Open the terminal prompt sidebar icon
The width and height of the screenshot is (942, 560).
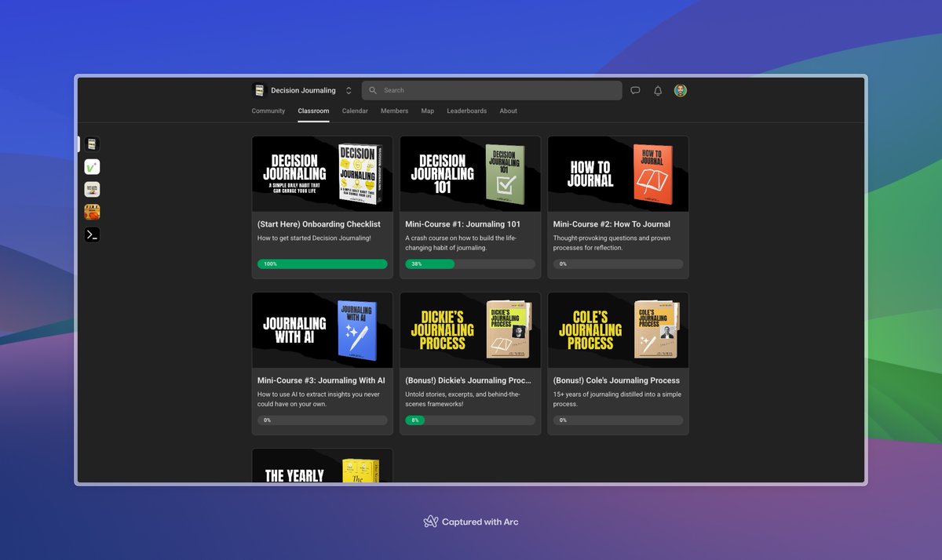92,234
